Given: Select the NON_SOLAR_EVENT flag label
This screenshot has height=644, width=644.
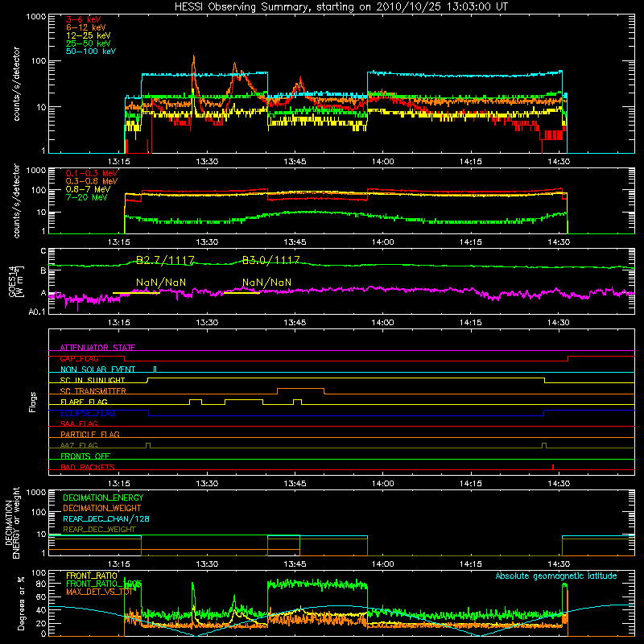Looking at the screenshot, I should (x=97, y=369).
